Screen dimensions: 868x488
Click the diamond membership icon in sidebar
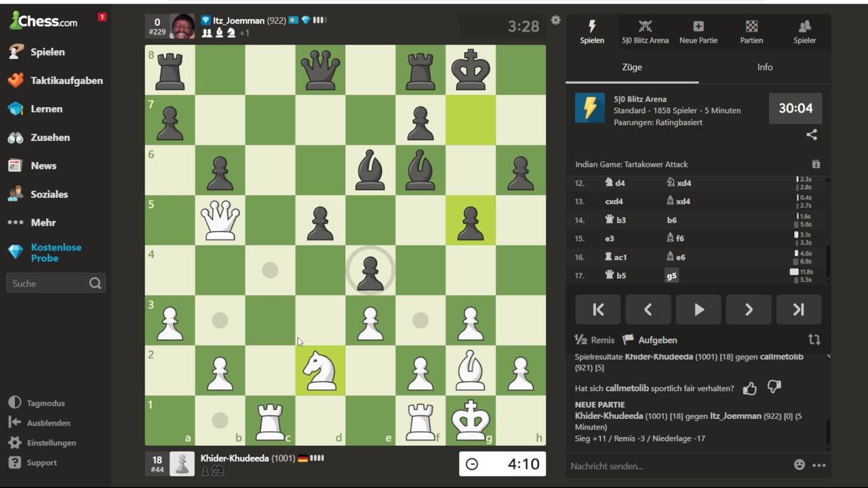(16, 252)
